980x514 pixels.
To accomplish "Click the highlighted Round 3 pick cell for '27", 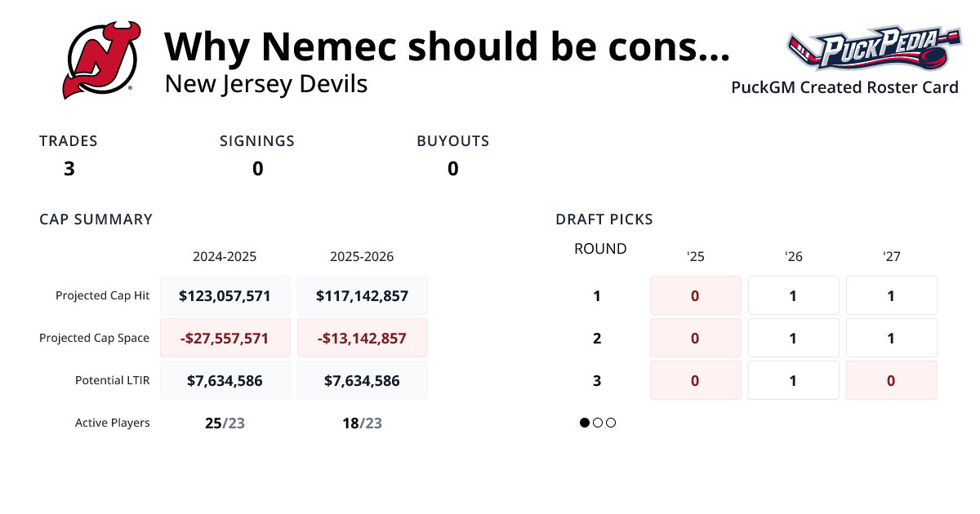I will [891, 380].
